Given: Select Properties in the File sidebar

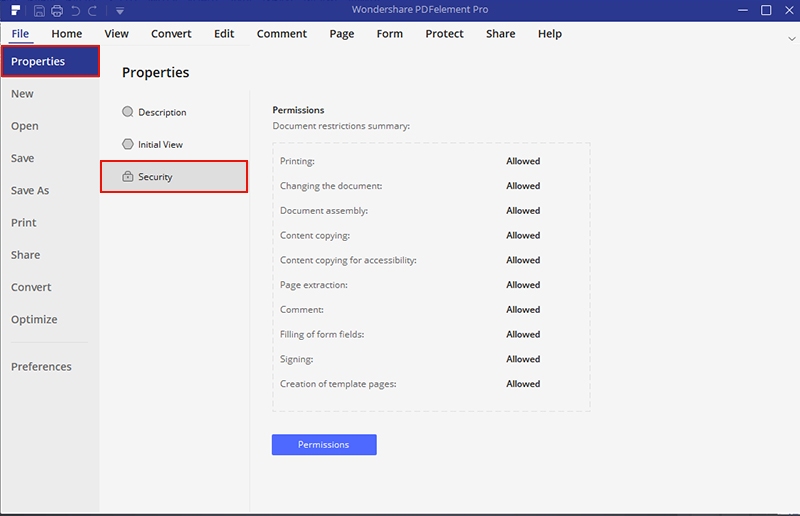Looking at the screenshot, I should point(51,61).
